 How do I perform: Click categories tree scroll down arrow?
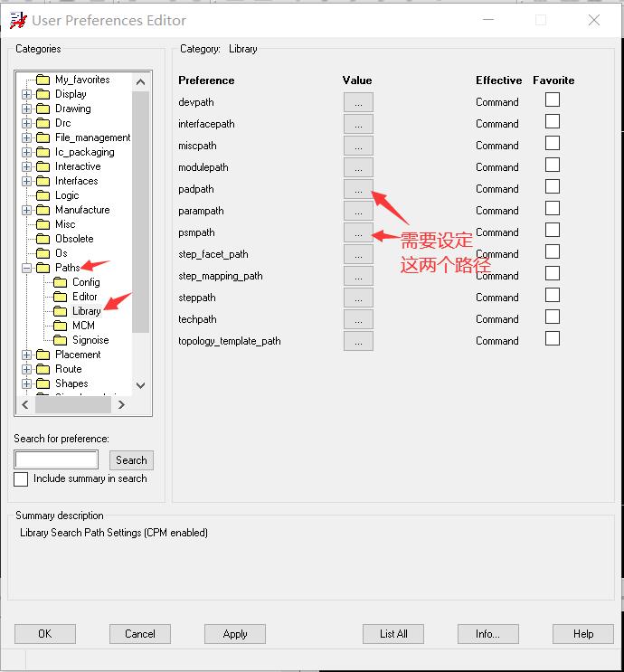[x=140, y=385]
